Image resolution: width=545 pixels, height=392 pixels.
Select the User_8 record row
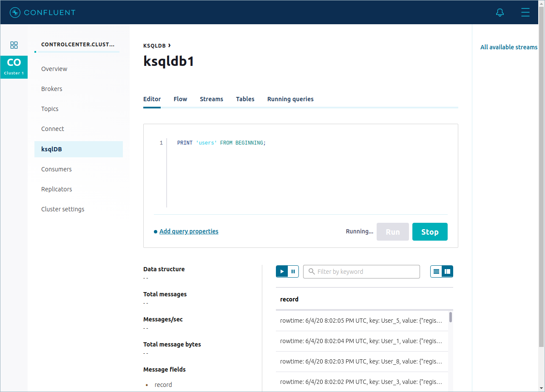pos(361,361)
